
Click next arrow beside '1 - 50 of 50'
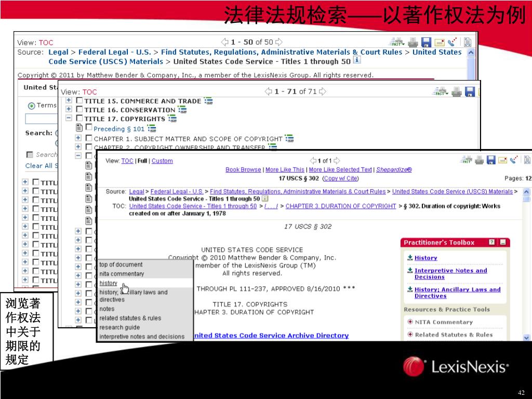tap(278, 42)
